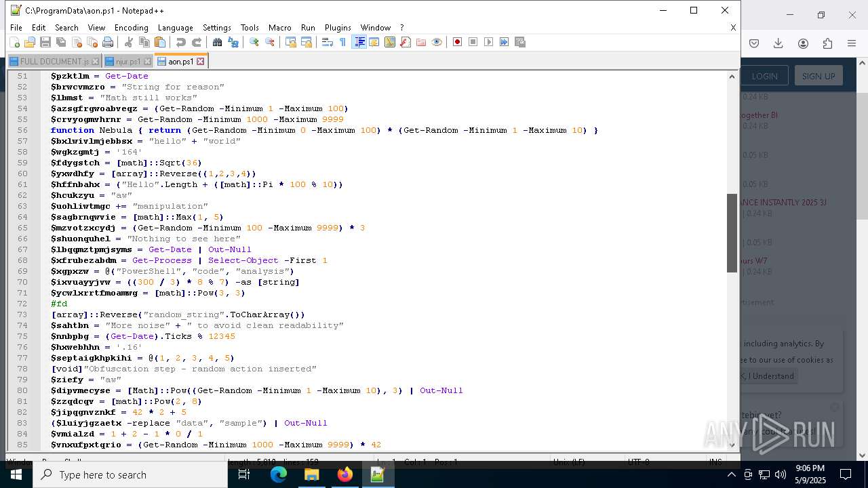Viewport: 868px width, 488px height.
Task: Click the Paste toolbar icon
Action: tap(160, 42)
